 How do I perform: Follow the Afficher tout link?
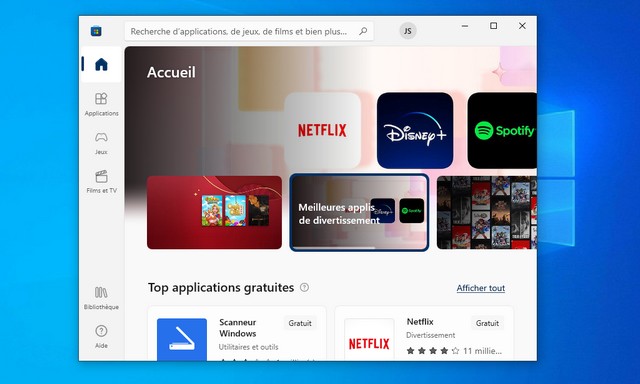coord(480,288)
